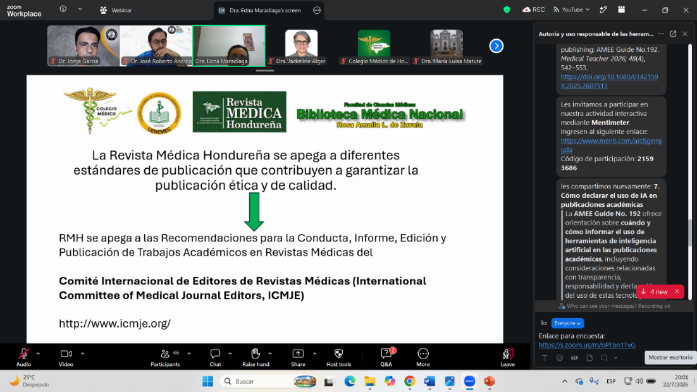697x392 pixels.
Task: Expand the screenshot options chevron
Action: coord(615,358)
